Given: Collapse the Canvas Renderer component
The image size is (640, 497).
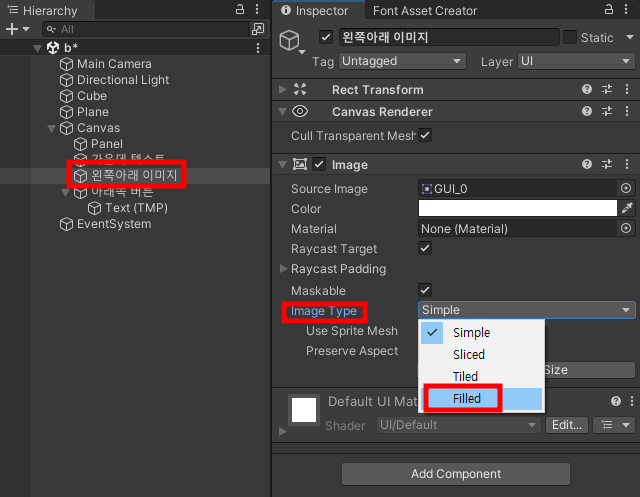Looking at the screenshot, I should [282, 111].
